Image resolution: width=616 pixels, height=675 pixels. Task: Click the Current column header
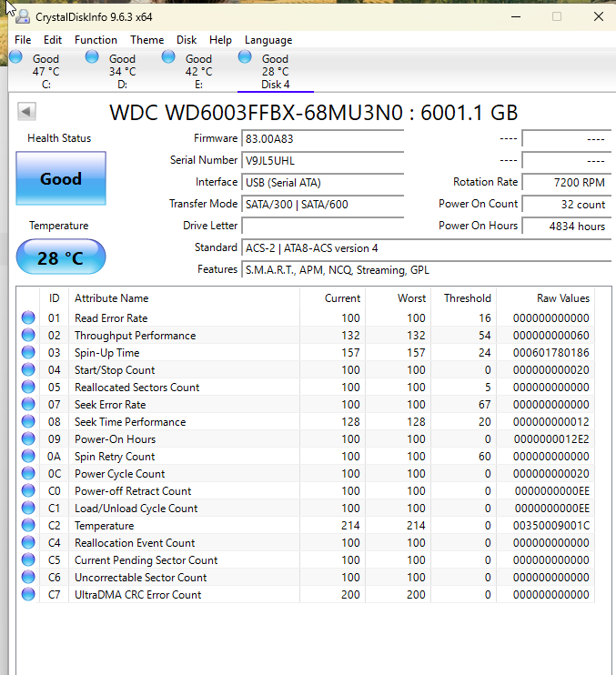(332, 298)
